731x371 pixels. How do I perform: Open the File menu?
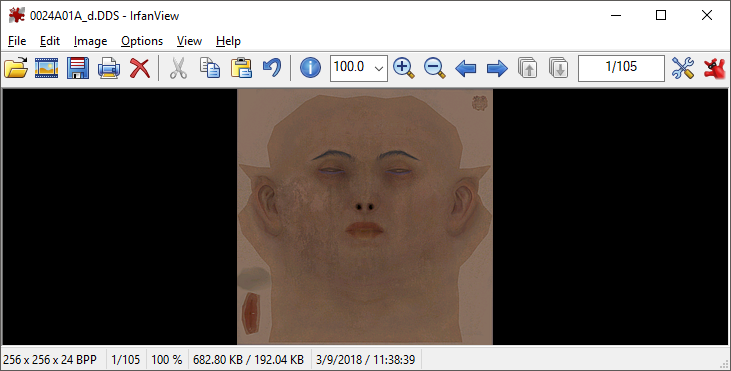coord(17,41)
